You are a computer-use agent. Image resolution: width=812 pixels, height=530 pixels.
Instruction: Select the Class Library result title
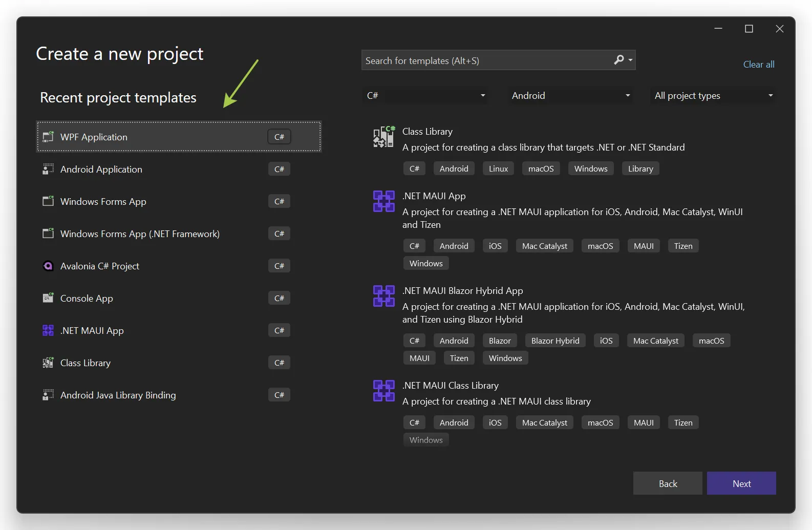pos(428,132)
